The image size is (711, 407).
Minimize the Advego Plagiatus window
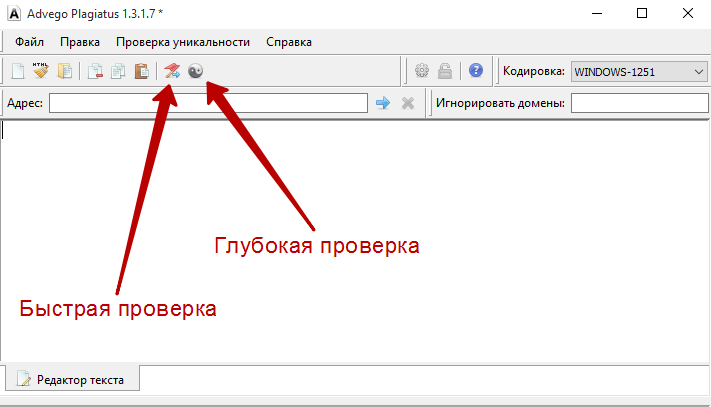pyautogui.click(x=597, y=14)
